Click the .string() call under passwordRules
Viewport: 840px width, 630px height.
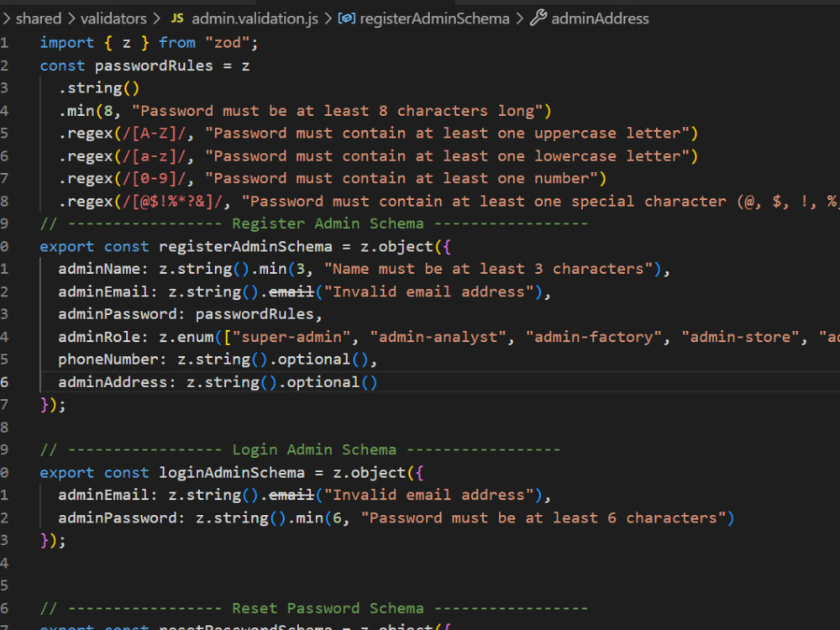(x=98, y=88)
